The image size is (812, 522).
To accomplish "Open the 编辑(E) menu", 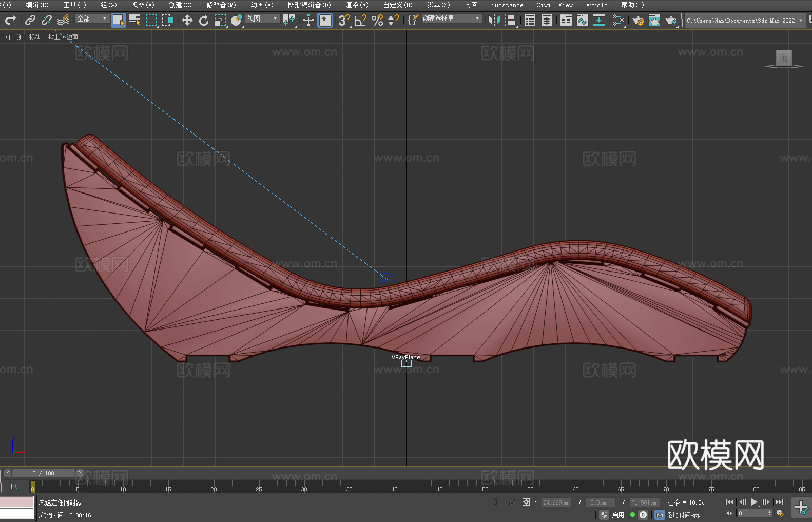I will click(37, 5).
